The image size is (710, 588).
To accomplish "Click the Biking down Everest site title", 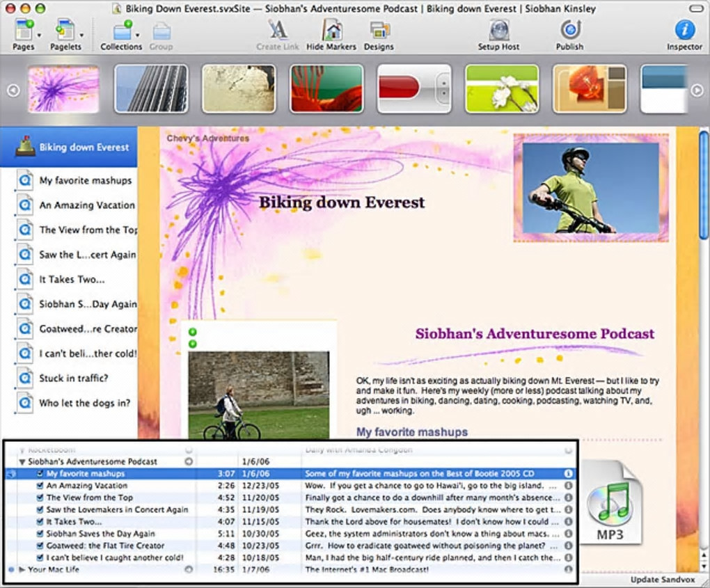I will [342, 202].
